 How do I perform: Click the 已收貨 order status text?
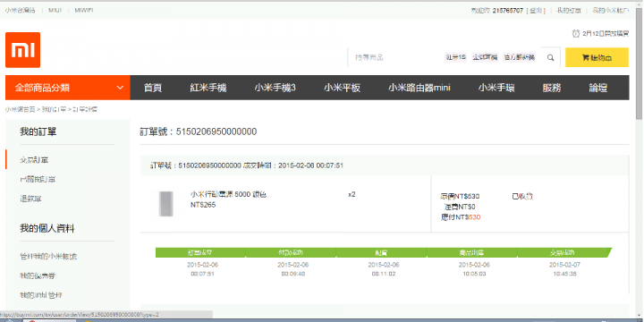522,196
